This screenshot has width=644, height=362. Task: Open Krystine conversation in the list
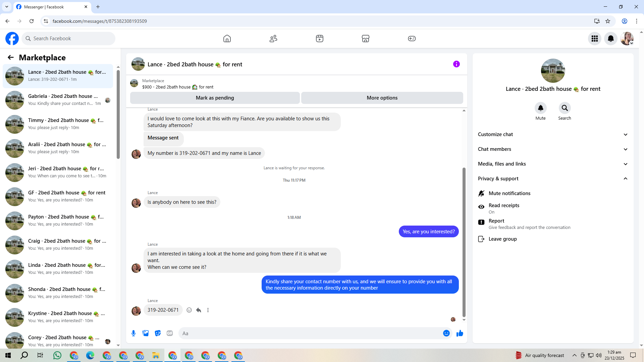[58, 317]
